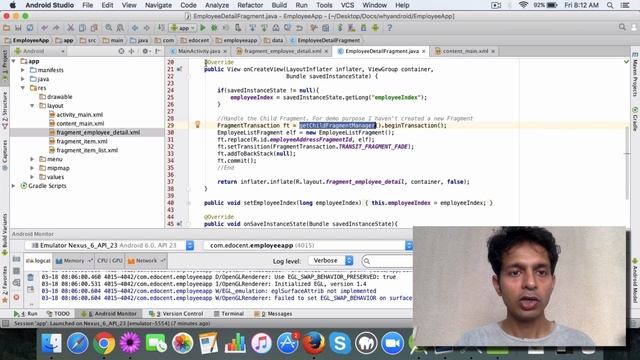This screenshot has width=640, height=360.
Task: Open the com.edocent.employeeapp process dropdown
Action: pyautogui.click(x=308, y=245)
